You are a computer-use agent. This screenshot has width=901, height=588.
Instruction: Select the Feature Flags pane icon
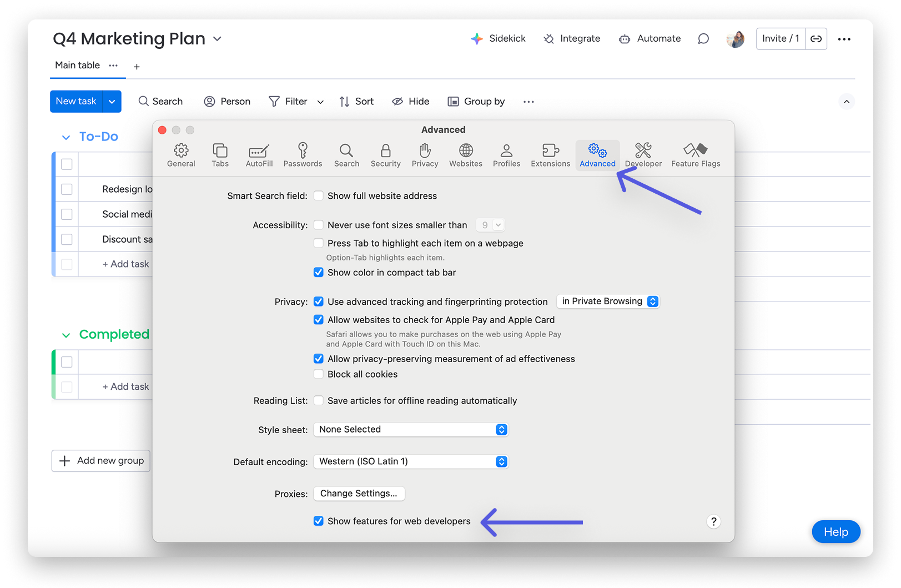(695, 154)
